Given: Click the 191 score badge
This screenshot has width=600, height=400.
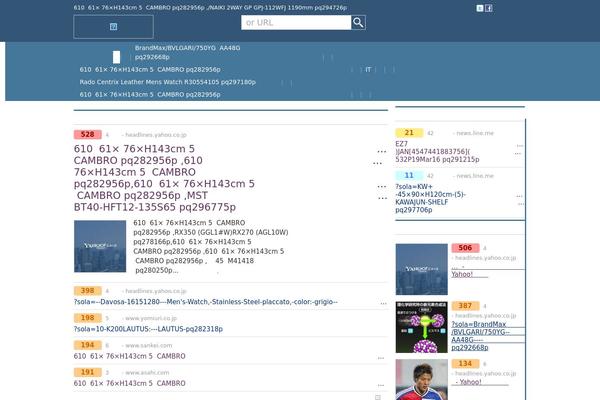Looking at the screenshot, I should coord(88,372).
